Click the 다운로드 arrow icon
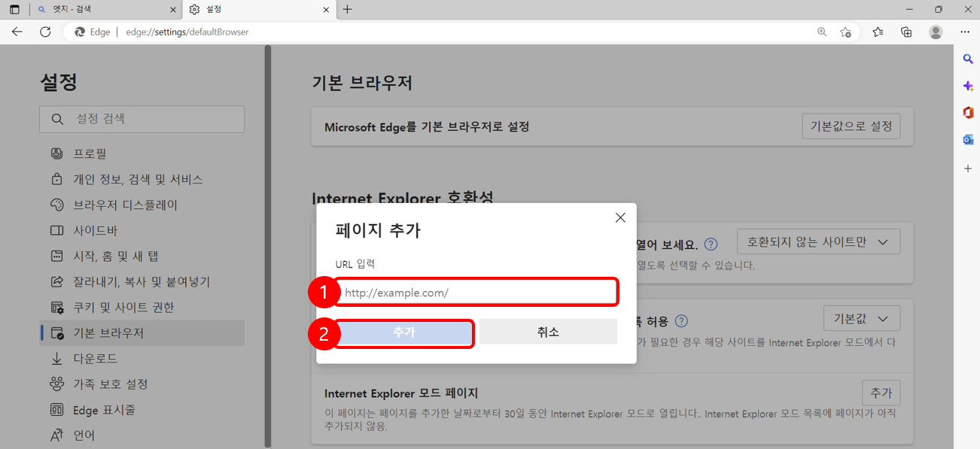This screenshot has width=980, height=449. click(x=56, y=358)
